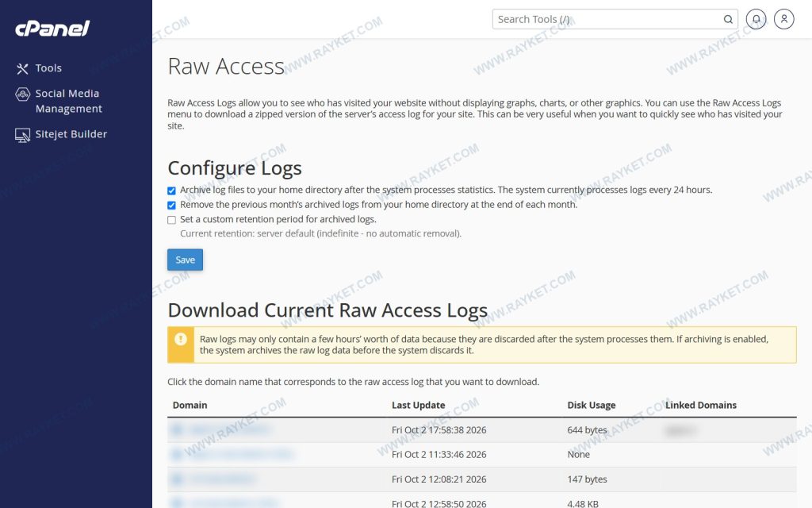This screenshot has height=508, width=812.
Task: Uncheck Remove previous month's archived logs
Action: (x=172, y=206)
